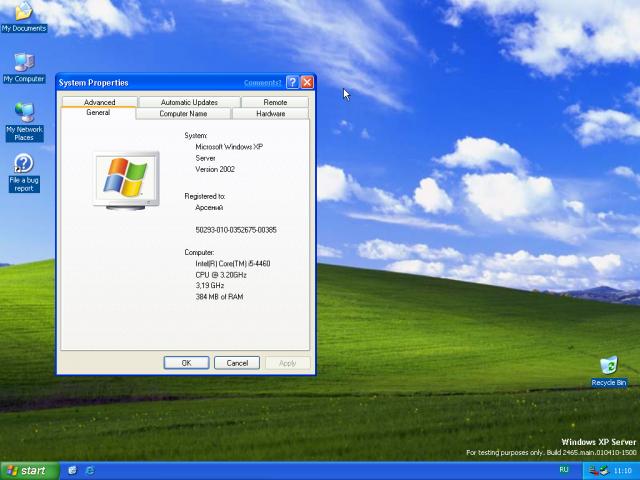The width and height of the screenshot is (640, 480).
Task: Select the General tab
Action: pyautogui.click(x=98, y=113)
